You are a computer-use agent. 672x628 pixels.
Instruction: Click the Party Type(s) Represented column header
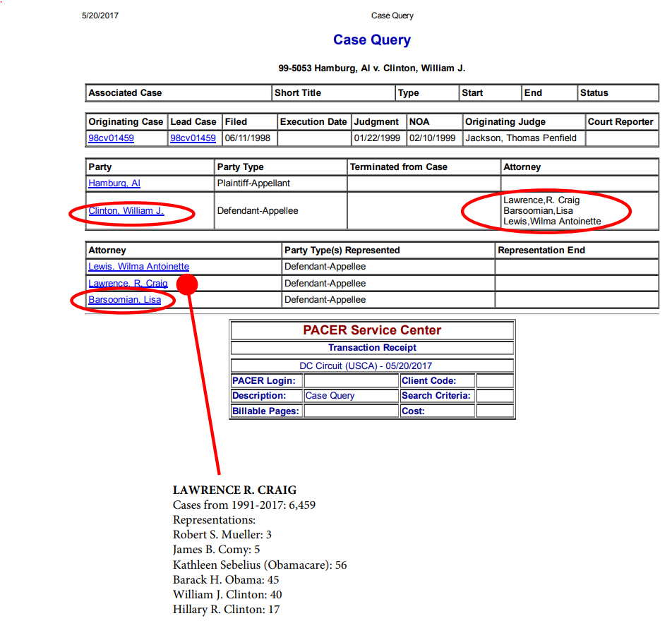tap(342, 250)
